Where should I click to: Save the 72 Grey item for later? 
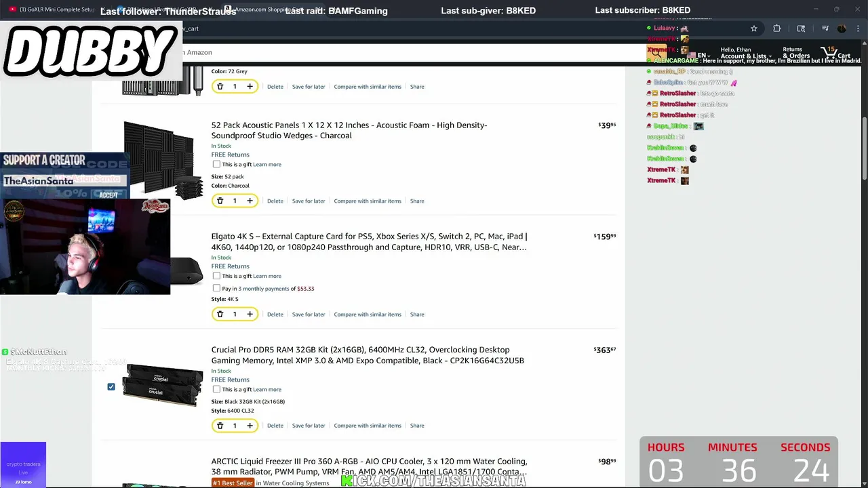(309, 87)
